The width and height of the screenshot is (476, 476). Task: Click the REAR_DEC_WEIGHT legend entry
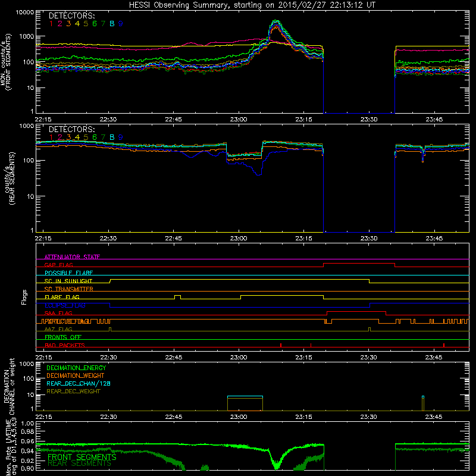click(x=73, y=392)
